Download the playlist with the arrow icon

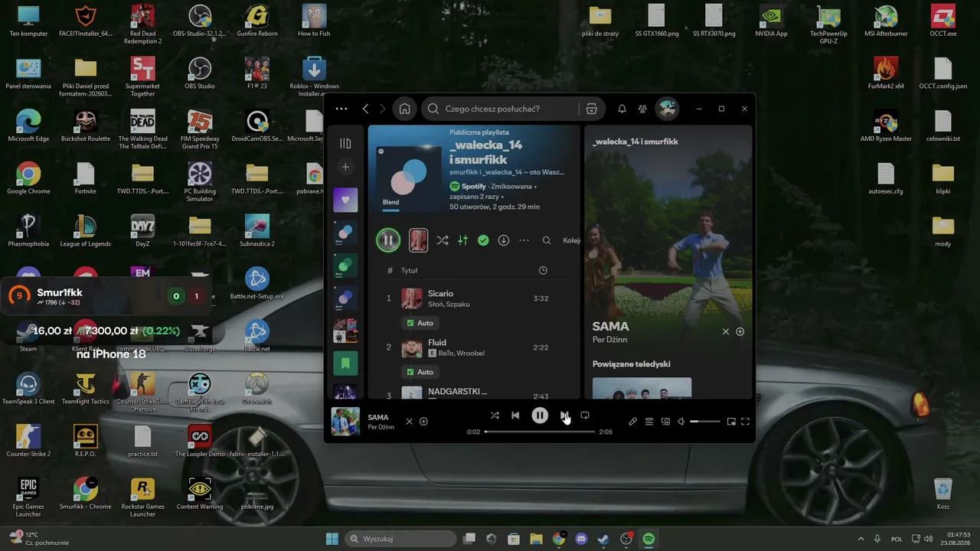click(504, 240)
